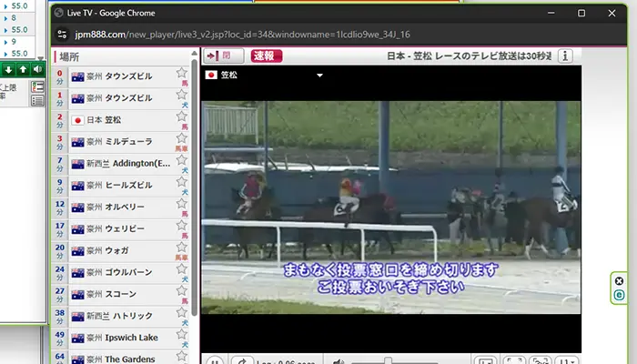Select the 豪州 The Gardens row
637x364 pixels.
tap(121, 358)
